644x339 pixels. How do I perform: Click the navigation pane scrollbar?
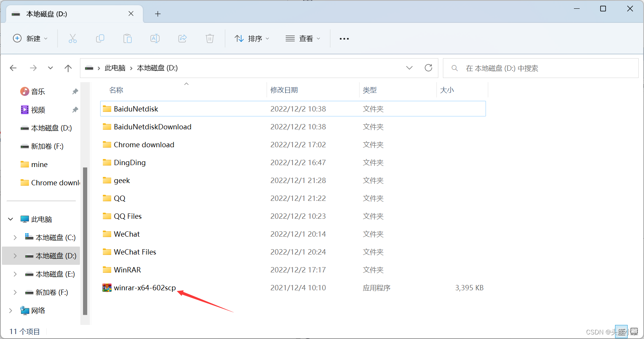[x=85, y=241]
